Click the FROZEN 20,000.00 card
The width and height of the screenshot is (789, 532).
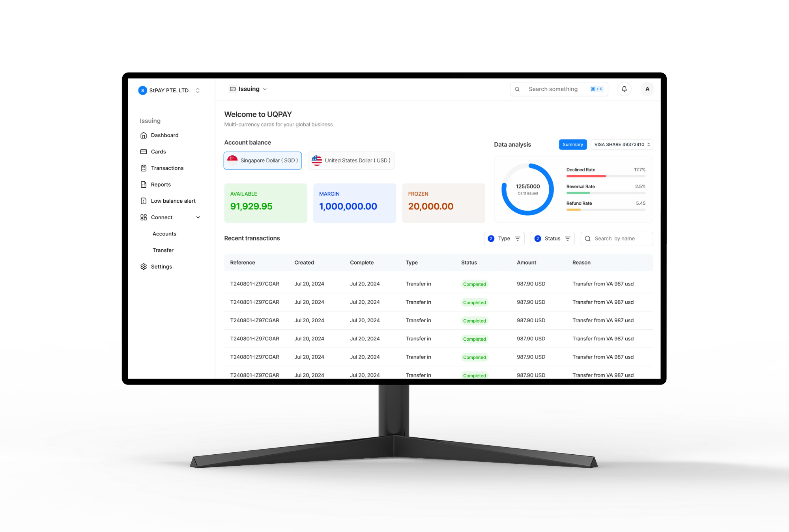point(443,203)
